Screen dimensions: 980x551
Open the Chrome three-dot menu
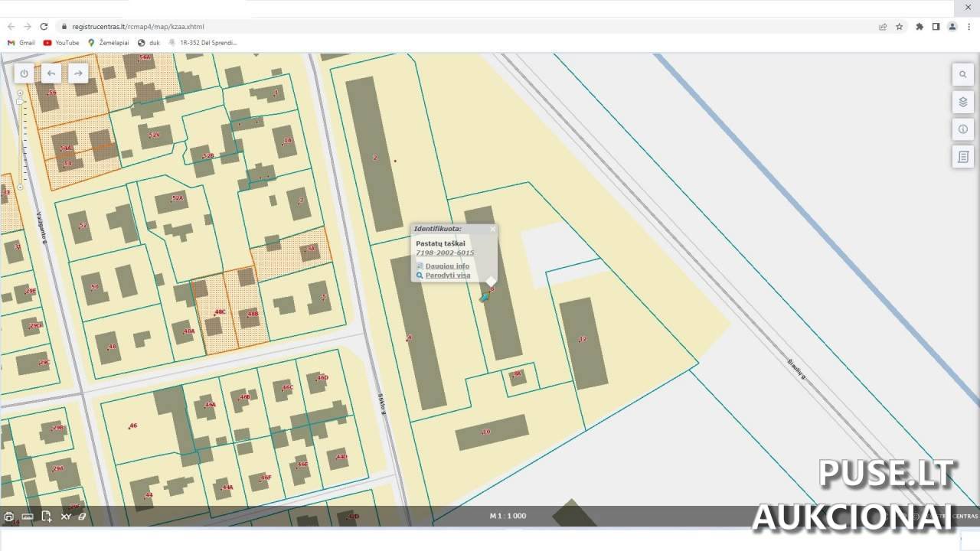pos(968,27)
